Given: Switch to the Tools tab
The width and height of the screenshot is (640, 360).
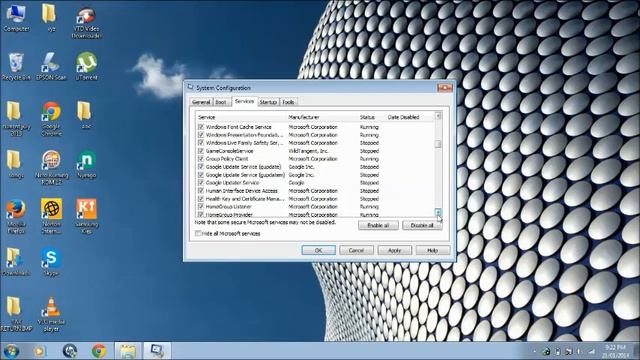Looking at the screenshot, I should pyautogui.click(x=288, y=102).
